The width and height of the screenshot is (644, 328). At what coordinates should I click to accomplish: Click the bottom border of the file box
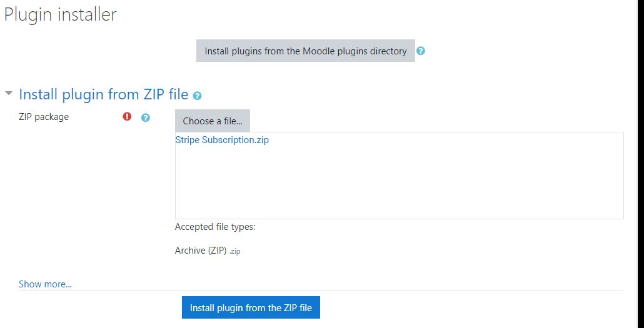pyautogui.click(x=399, y=219)
